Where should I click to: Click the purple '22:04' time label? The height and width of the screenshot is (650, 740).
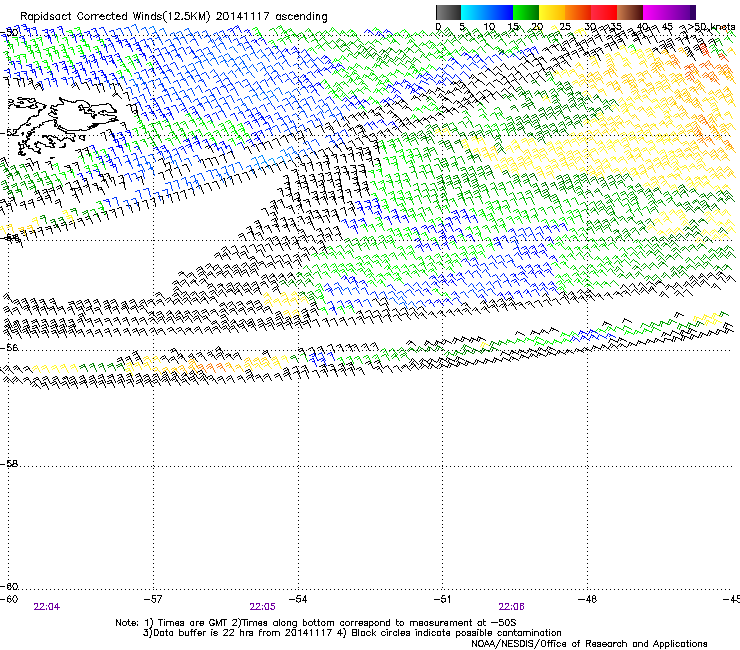pyautogui.click(x=47, y=607)
